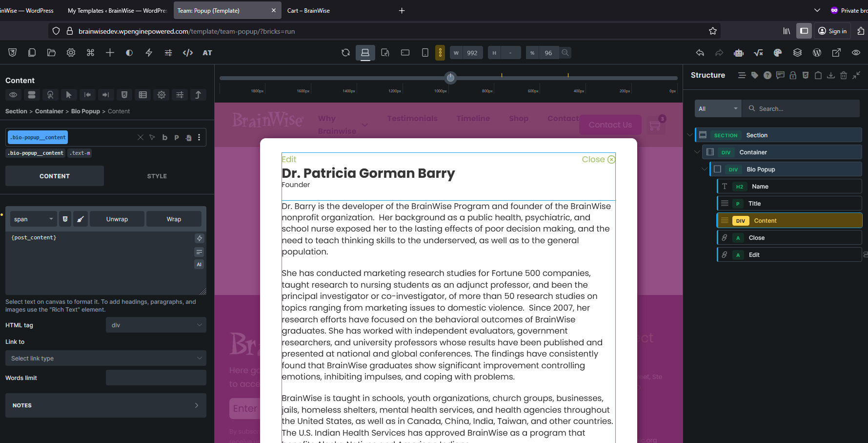Image resolution: width=868 pixels, height=443 pixels.
Task: Collapse the Bio Popup tree node chevron
Action: (x=704, y=169)
